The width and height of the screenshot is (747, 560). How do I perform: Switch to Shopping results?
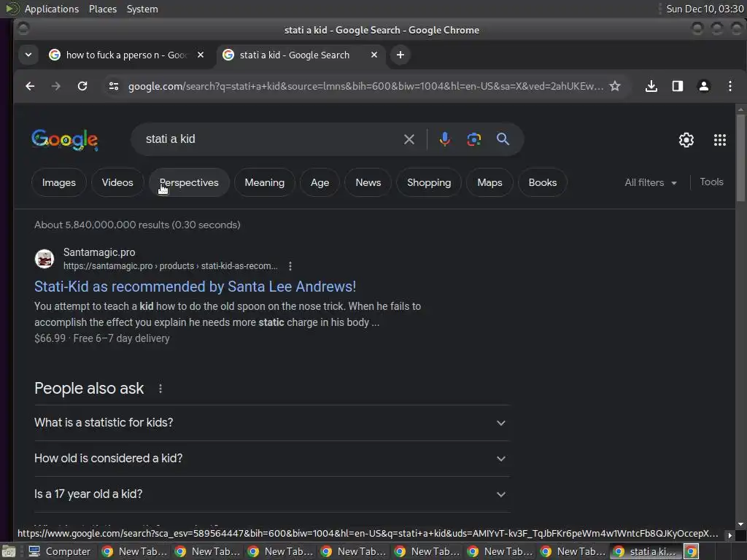pyautogui.click(x=429, y=182)
